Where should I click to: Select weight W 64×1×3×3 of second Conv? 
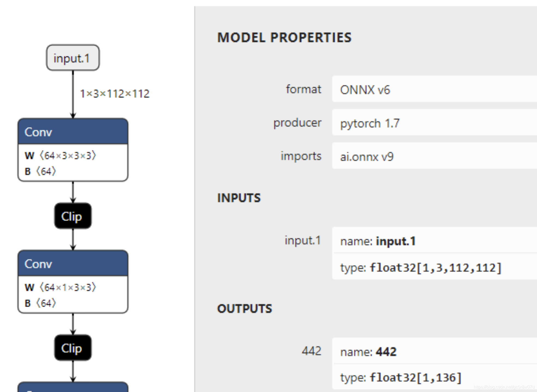pos(60,287)
